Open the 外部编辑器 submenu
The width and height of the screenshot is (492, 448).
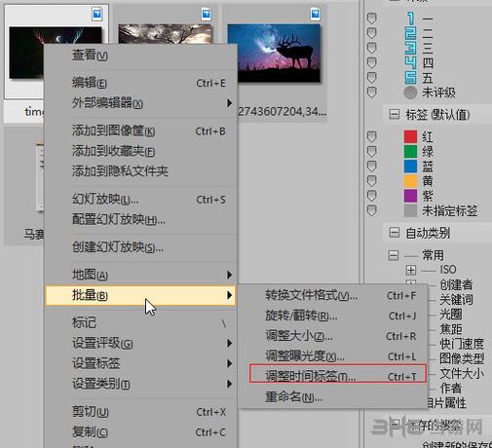(141, 103)
